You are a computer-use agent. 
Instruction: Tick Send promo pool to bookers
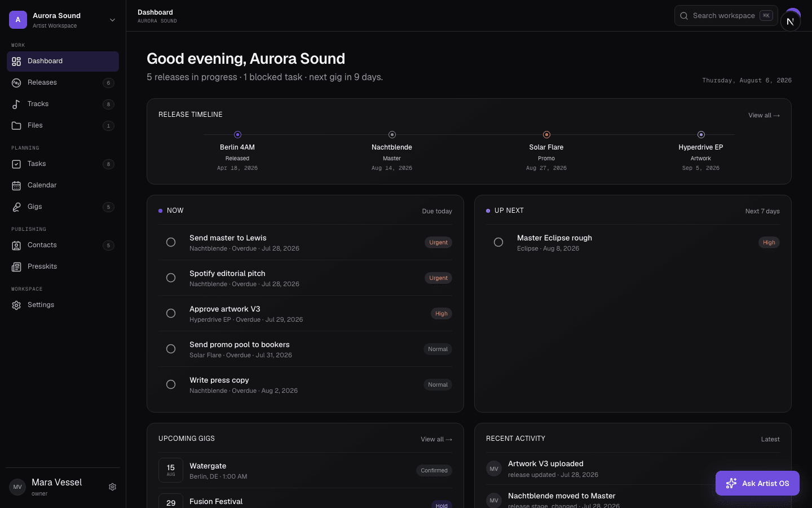171,349
